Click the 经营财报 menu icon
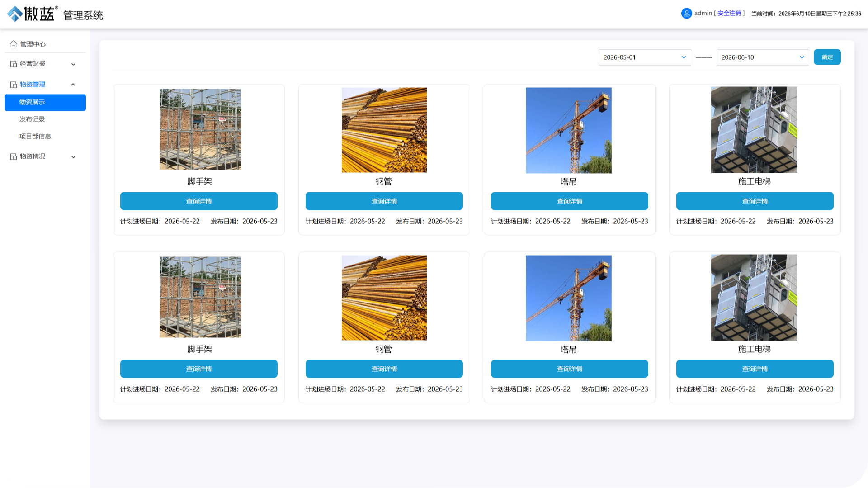 click(x=14, y=64)
